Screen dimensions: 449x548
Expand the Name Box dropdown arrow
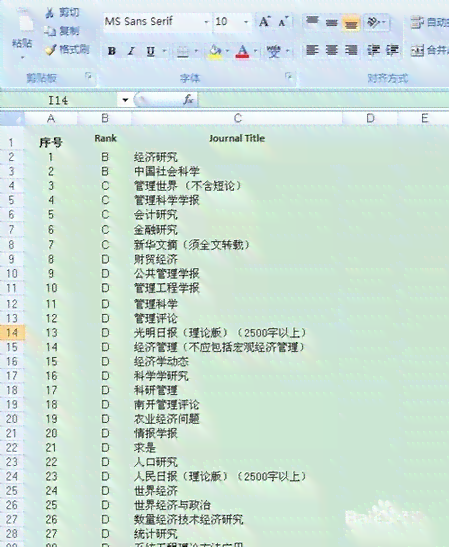tap(125, 101)
